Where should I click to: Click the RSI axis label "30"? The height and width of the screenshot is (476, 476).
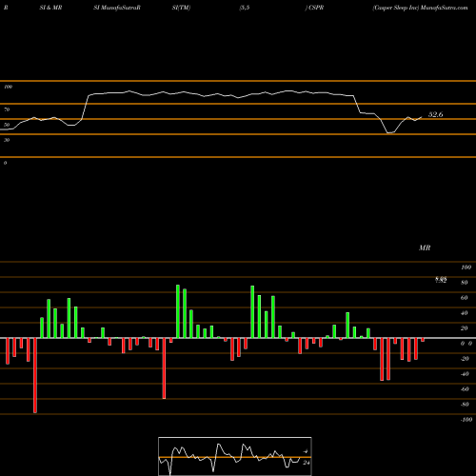(7, 140)
